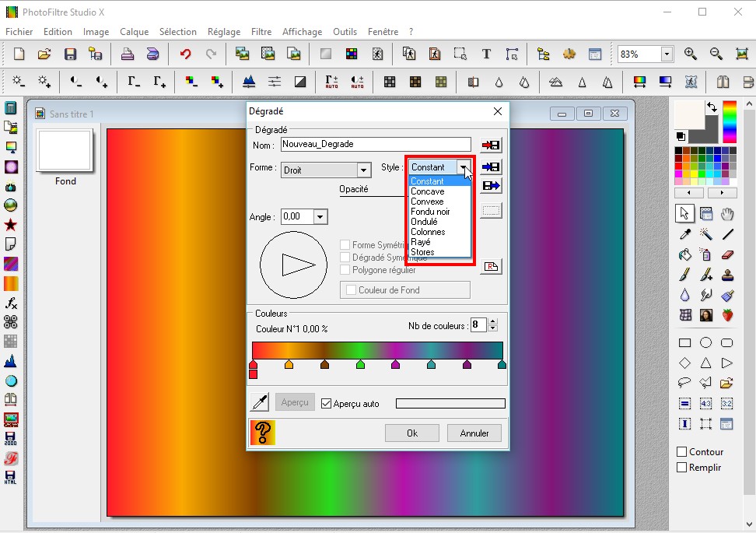
Task: Create a new image with the New icon
Action: click(19, 54)
